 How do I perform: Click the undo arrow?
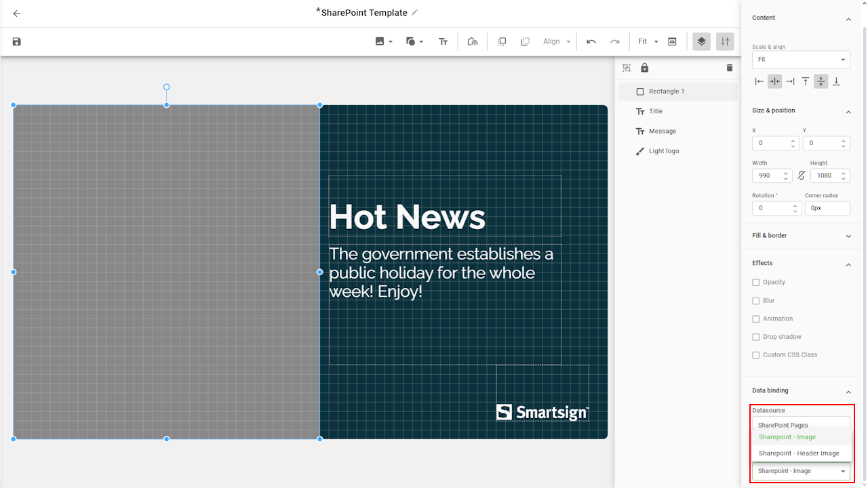click(591, 41)
